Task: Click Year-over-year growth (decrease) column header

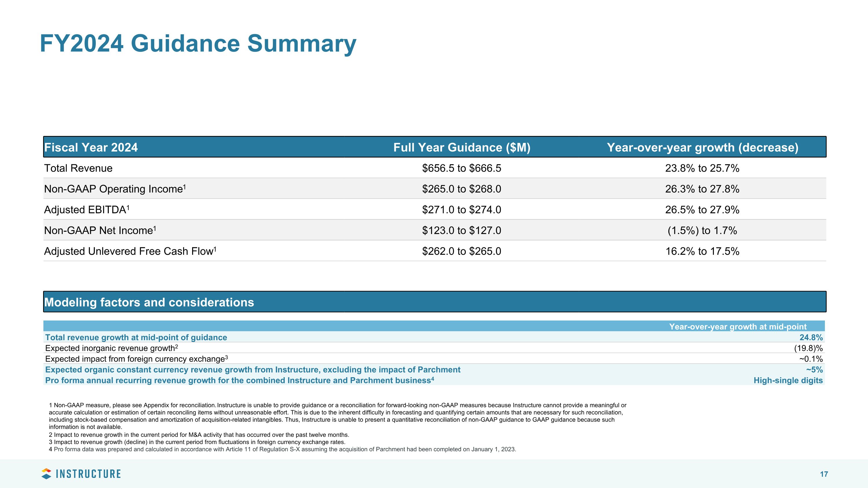Action: tap(702, 148)
